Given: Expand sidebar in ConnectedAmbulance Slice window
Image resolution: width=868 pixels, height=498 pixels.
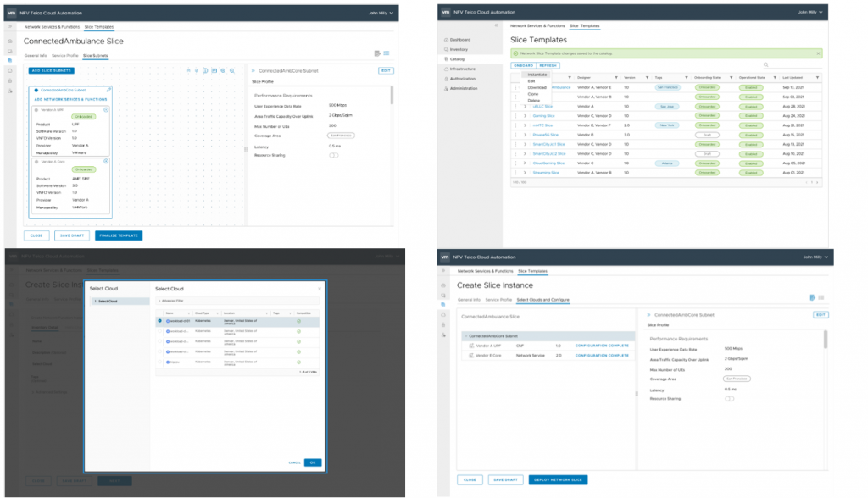Looking at the screenshot, I should click(x=10, y=26).
